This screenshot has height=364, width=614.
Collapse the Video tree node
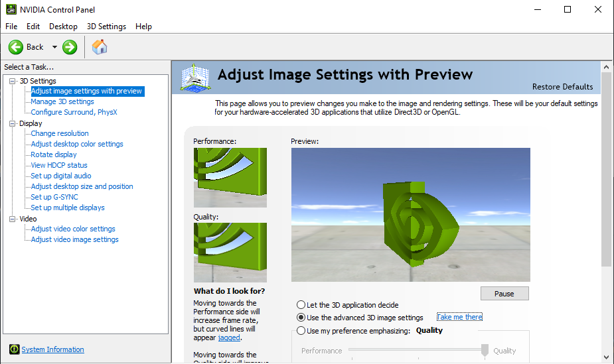tap(13, 219)
